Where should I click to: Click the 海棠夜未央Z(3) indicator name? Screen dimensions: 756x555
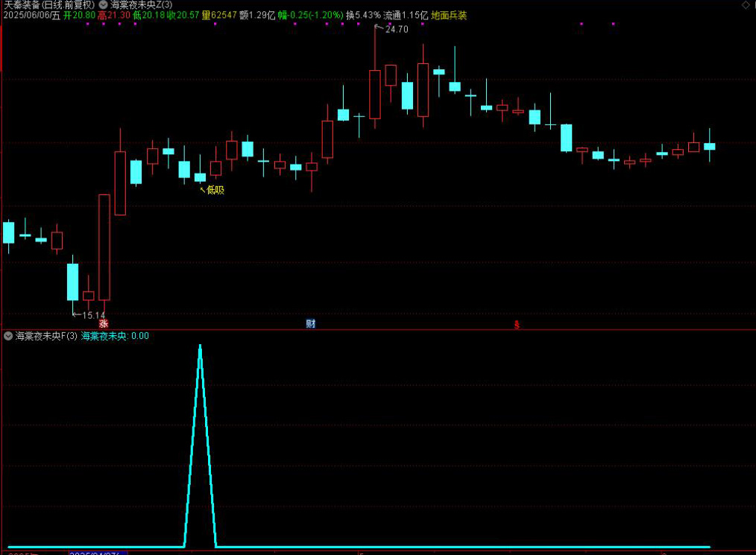(141, 4)
